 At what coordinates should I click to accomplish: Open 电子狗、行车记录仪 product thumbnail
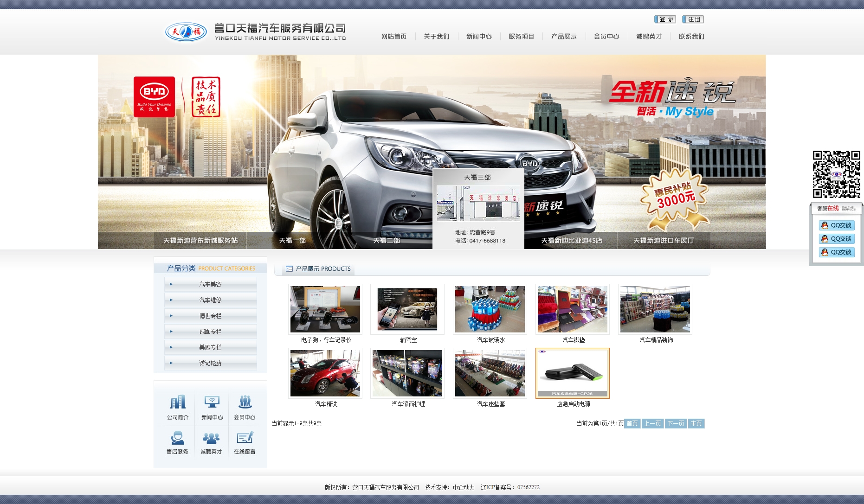(x=325, y=309)
